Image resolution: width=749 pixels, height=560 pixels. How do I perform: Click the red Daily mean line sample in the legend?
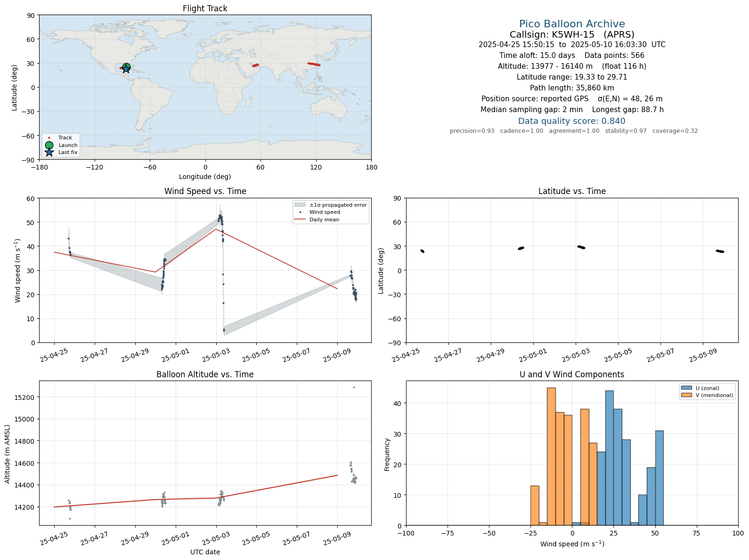coord(300,219)
